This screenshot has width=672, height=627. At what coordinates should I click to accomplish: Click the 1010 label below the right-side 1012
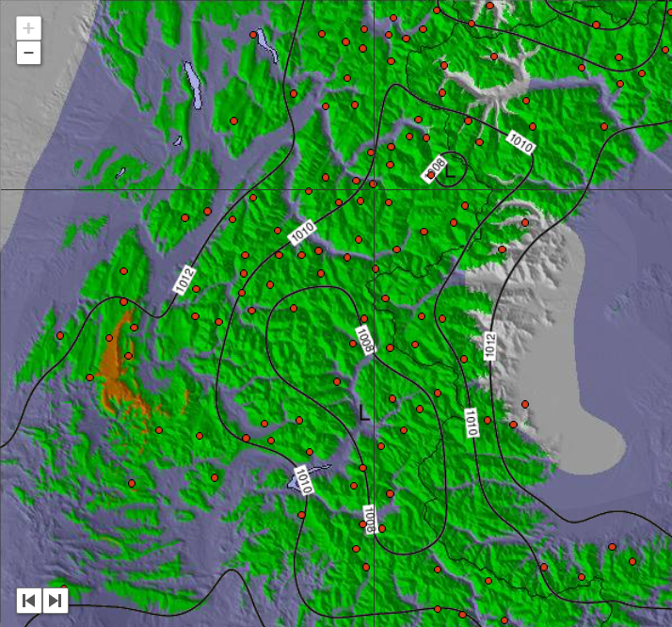(x=471, y=423)
